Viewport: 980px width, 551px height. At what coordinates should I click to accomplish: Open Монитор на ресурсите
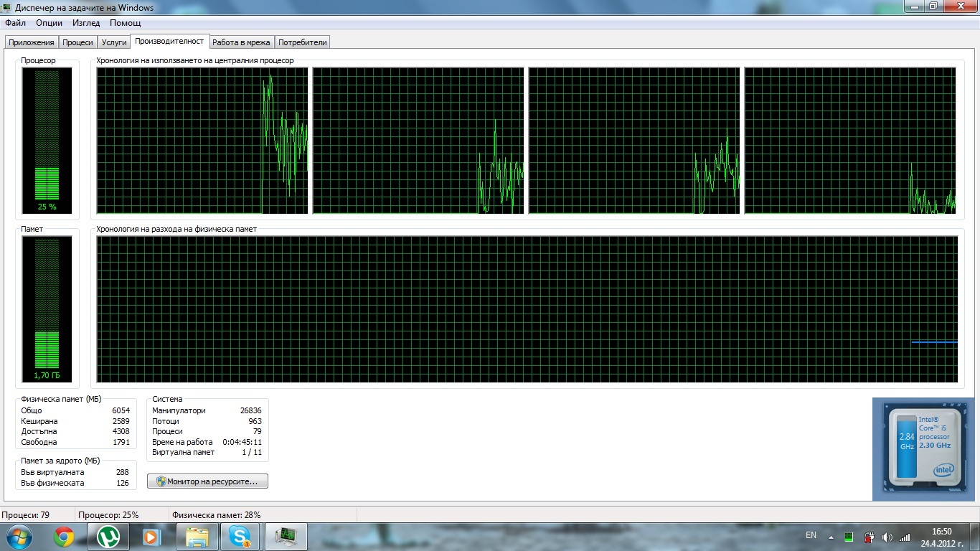(x=207, y=481)
